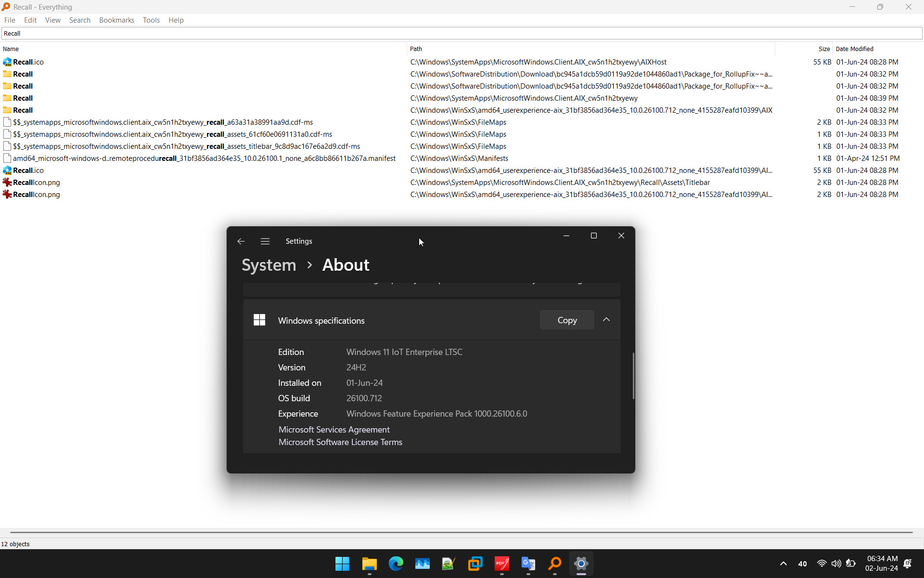Select RecallIcon.png in the WinSxS path row

(x=37, y=195)
